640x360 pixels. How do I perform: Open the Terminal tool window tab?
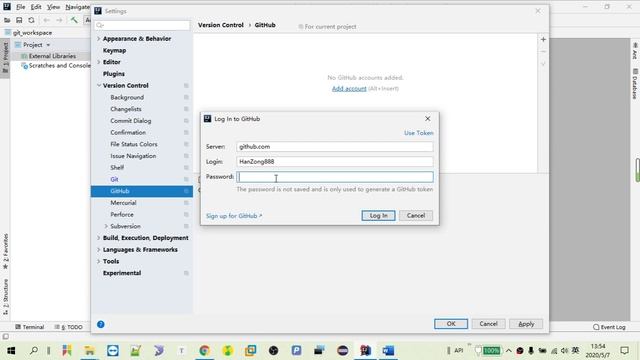29,327
